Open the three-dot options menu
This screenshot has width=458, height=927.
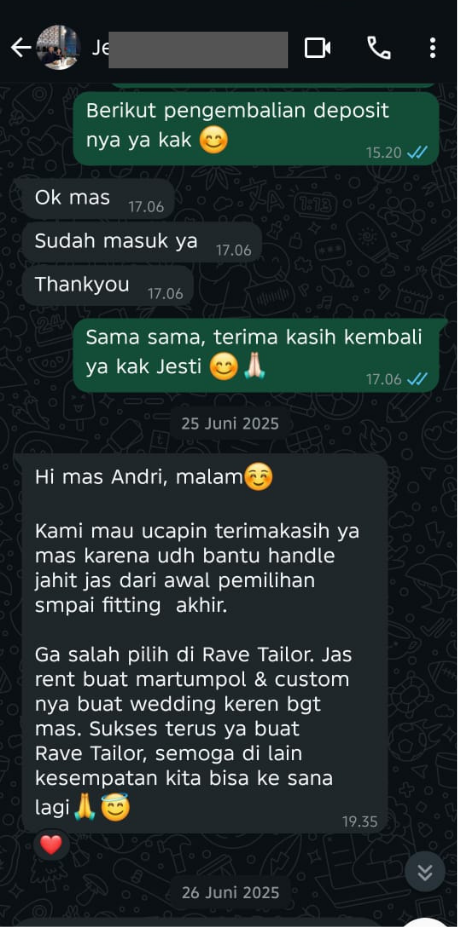tap(433, 48)
